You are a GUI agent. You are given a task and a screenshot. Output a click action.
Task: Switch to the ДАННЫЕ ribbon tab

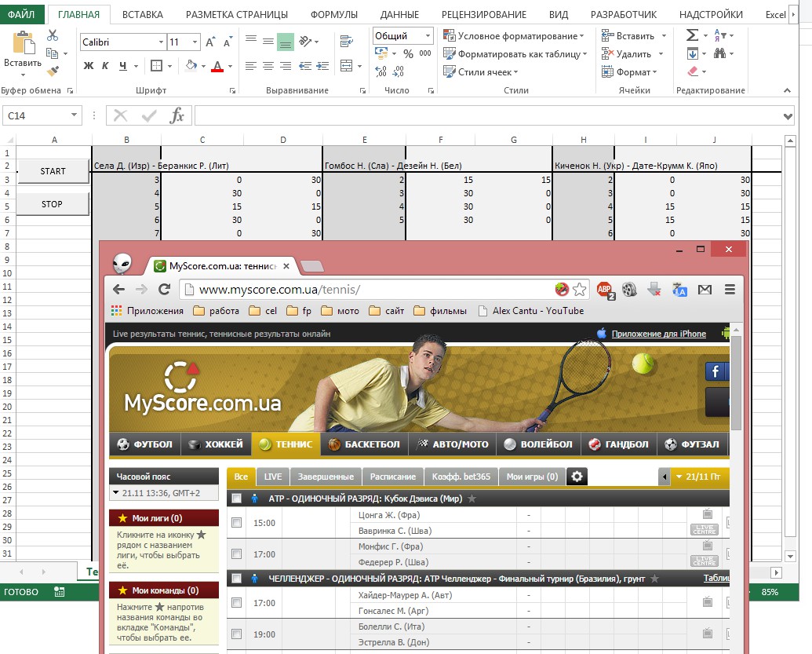pyautogui.click(x=399, y=14)
